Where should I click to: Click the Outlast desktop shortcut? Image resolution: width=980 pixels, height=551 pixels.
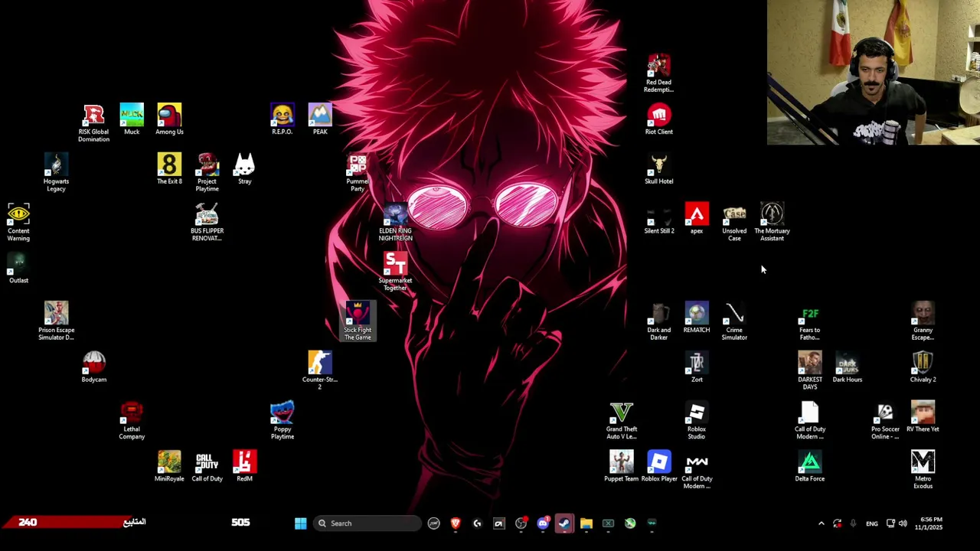[x=18, y=269]
